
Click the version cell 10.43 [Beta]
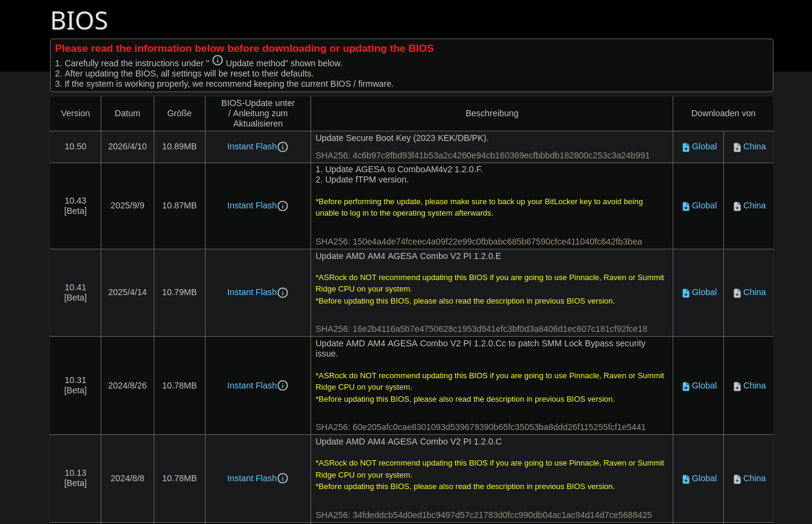click(x=75, y=205)
